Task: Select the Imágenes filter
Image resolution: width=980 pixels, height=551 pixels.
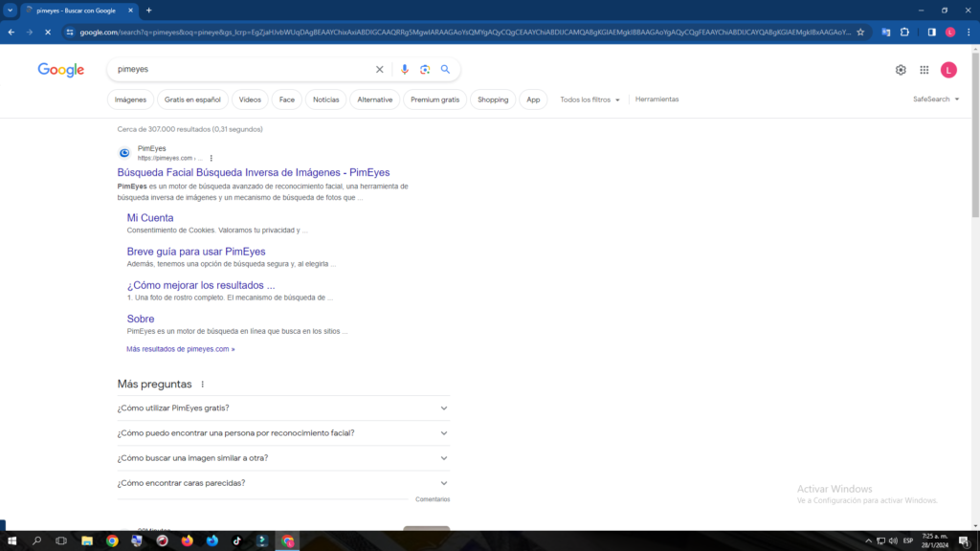Action: click(130, 99)
